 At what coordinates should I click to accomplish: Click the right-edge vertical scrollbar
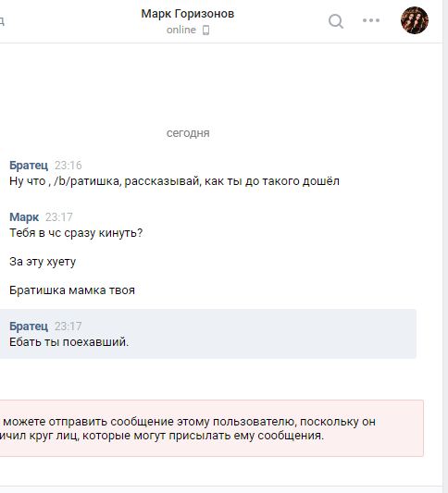(x=445, y=246)
